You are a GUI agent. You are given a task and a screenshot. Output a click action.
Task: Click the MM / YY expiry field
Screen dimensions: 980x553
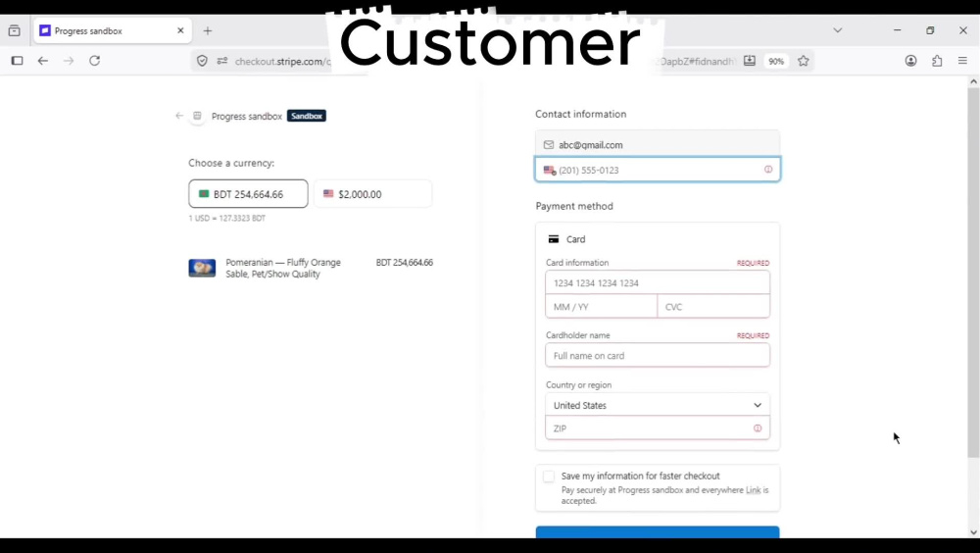tap(602, 307)
